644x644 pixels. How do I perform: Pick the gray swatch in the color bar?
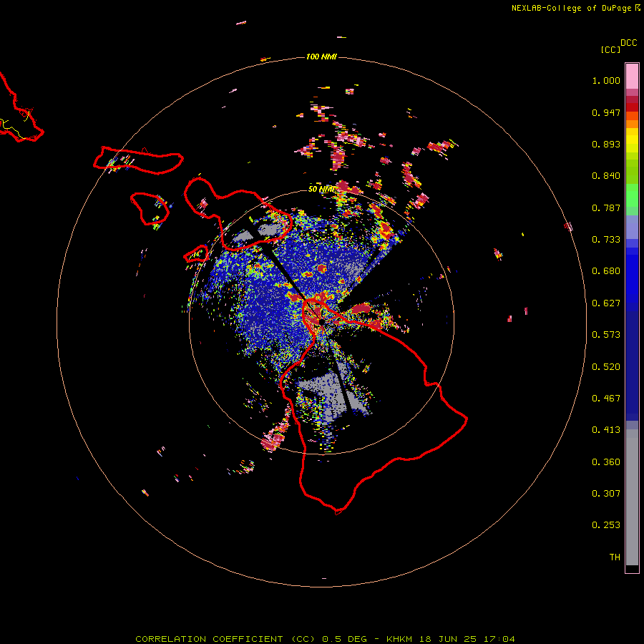click(632, 497)
